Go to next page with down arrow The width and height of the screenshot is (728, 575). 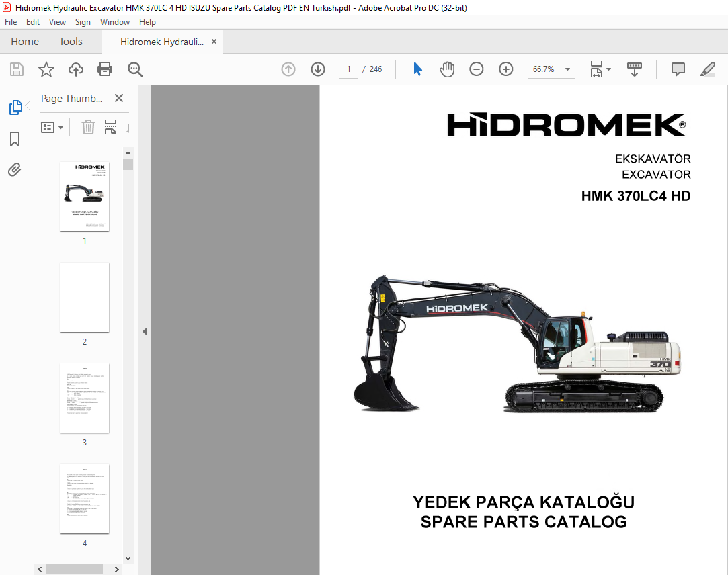tap(318, 69)
